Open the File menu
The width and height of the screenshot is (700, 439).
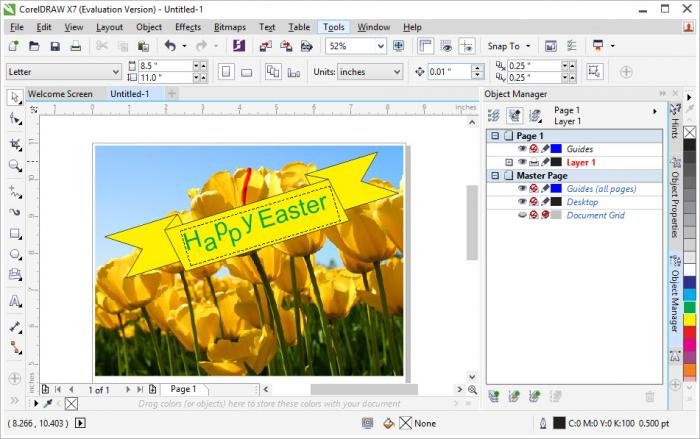tap(17, 27)
